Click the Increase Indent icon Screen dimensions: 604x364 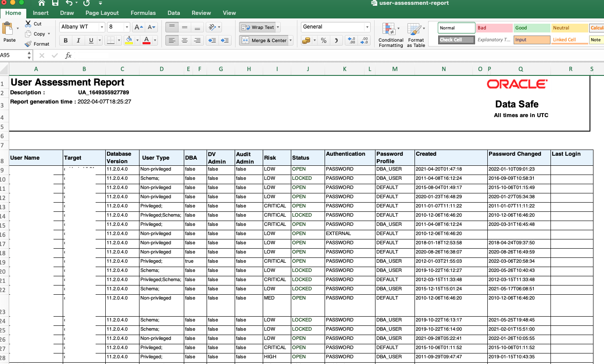click(x=225, y=40)
